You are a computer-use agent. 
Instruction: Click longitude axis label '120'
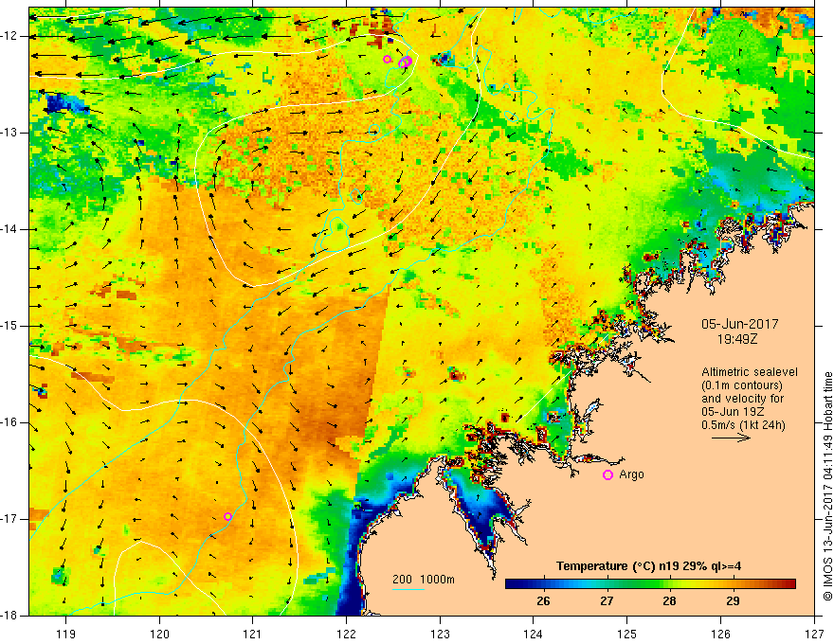159,634
